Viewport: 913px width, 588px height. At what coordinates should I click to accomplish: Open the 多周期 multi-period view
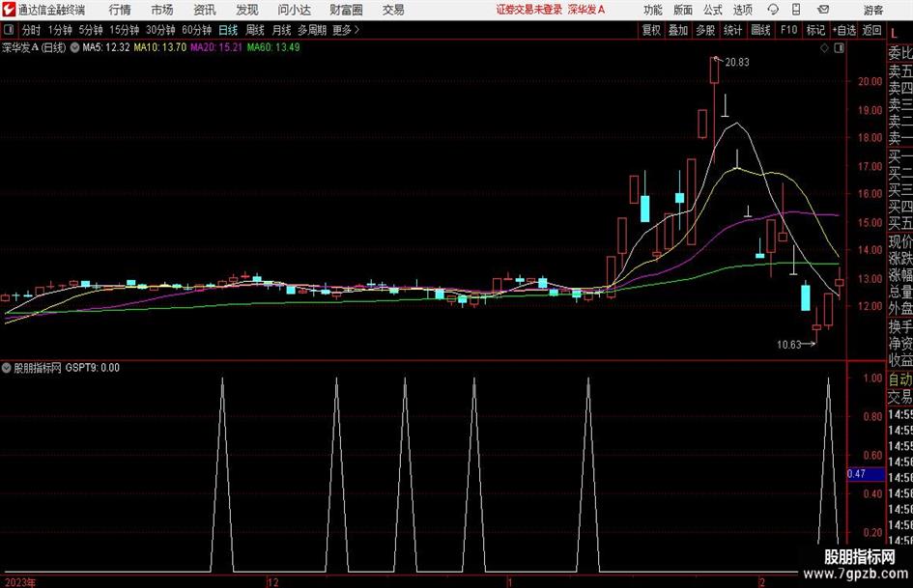point(312,30)
